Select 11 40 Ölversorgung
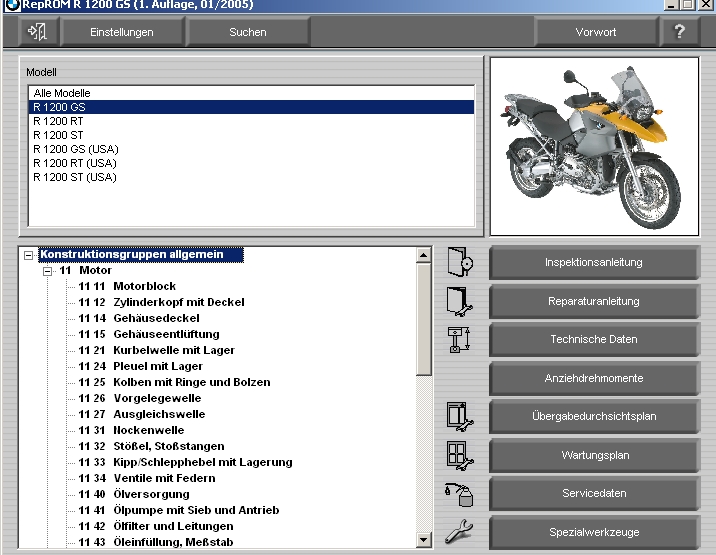The height and width of the screenshot is (555, 716). point(134,494)
